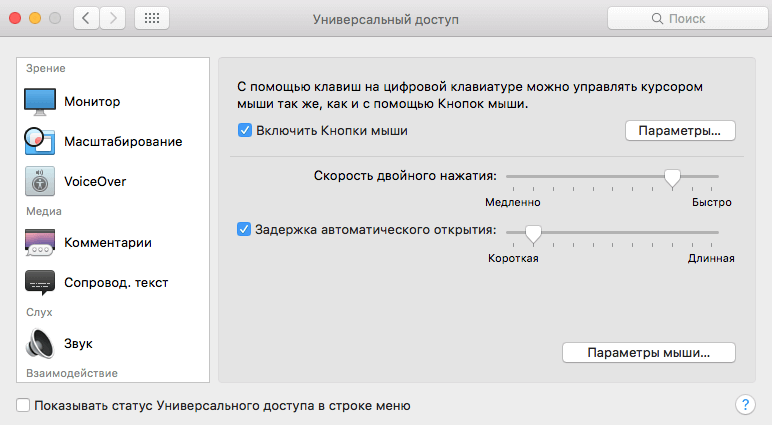
Task: Select the VoiceOver label in list
Action: pyautogui.click(x=95, y=182)
